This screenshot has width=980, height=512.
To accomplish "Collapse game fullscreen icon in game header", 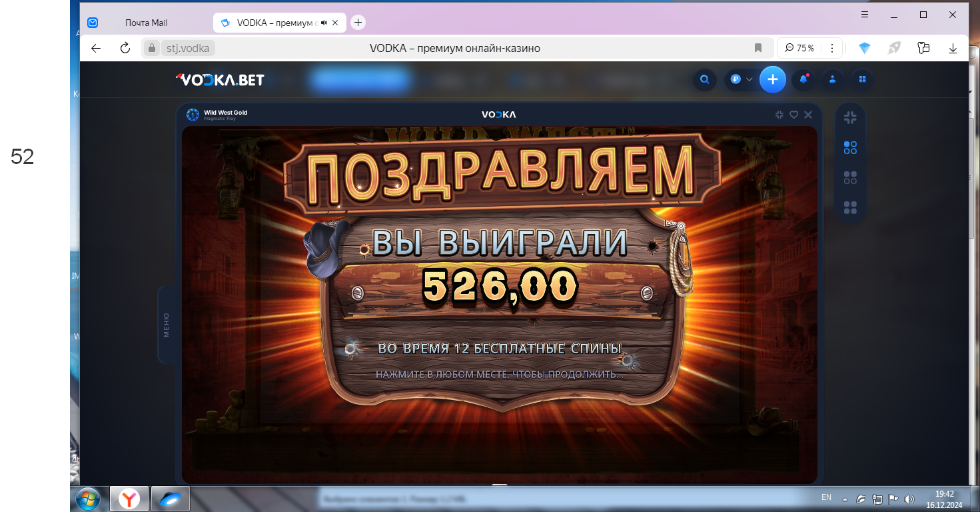I will pos(779,115).
